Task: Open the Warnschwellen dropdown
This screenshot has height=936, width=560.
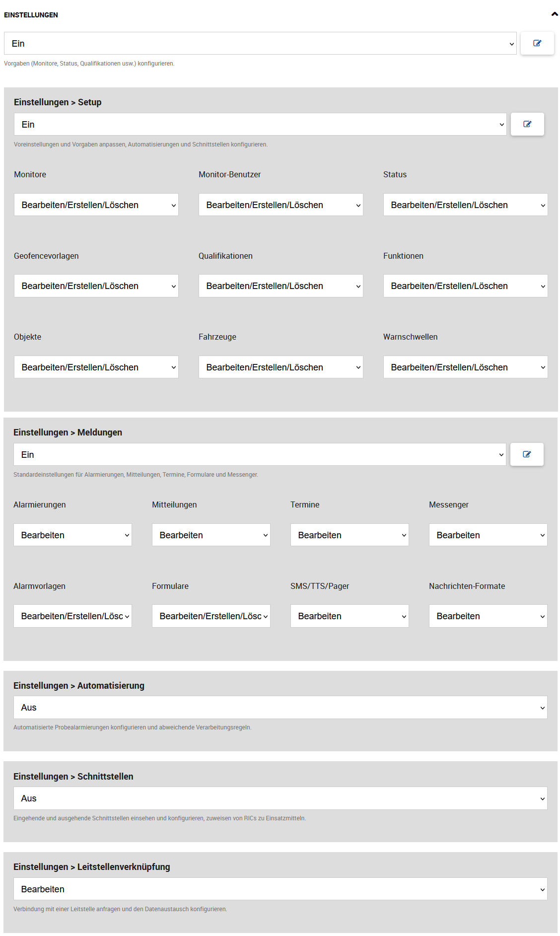Action: tap(465, 367)
